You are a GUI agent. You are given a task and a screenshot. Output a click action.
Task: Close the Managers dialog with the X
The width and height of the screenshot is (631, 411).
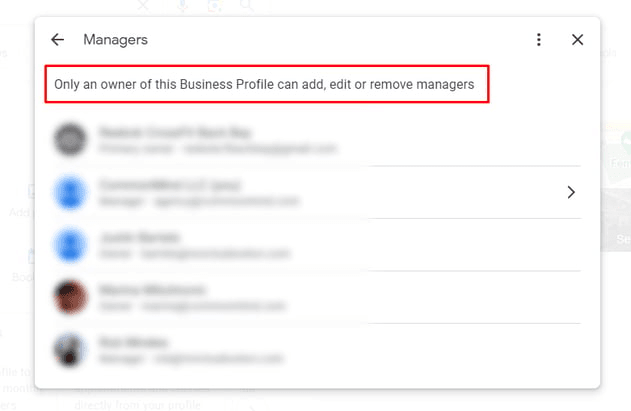click(577, 40)
